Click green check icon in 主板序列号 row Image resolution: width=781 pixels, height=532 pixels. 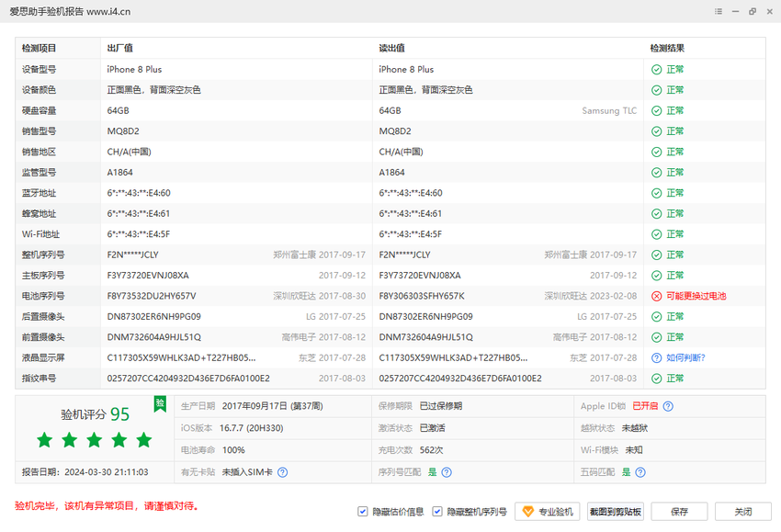click(656, 276)
